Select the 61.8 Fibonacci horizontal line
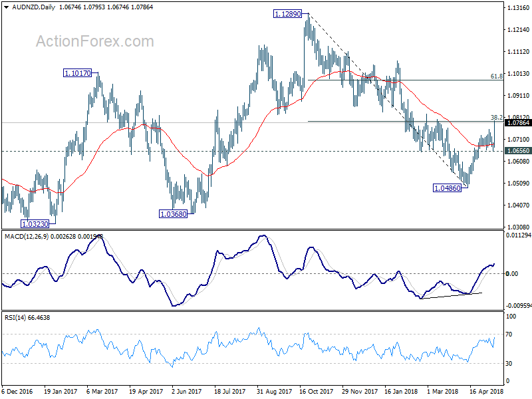Screen dimensions: 532x399 [x=405, y=80]
